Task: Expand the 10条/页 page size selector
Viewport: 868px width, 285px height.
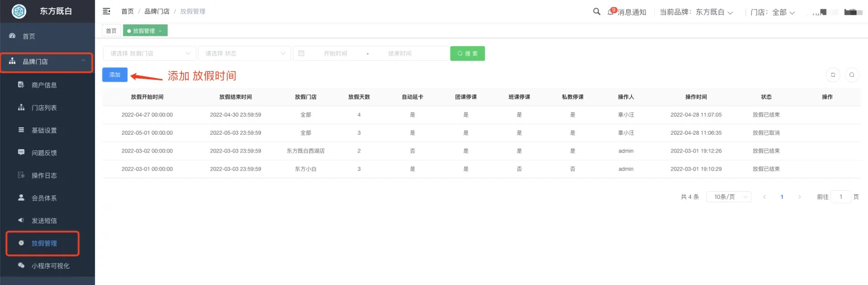Action: 729,197
